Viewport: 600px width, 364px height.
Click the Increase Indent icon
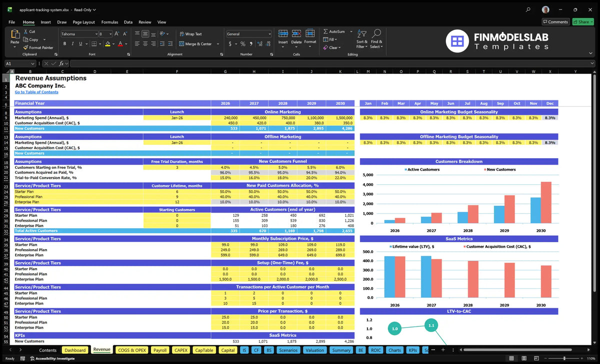[x=169, y=44]
